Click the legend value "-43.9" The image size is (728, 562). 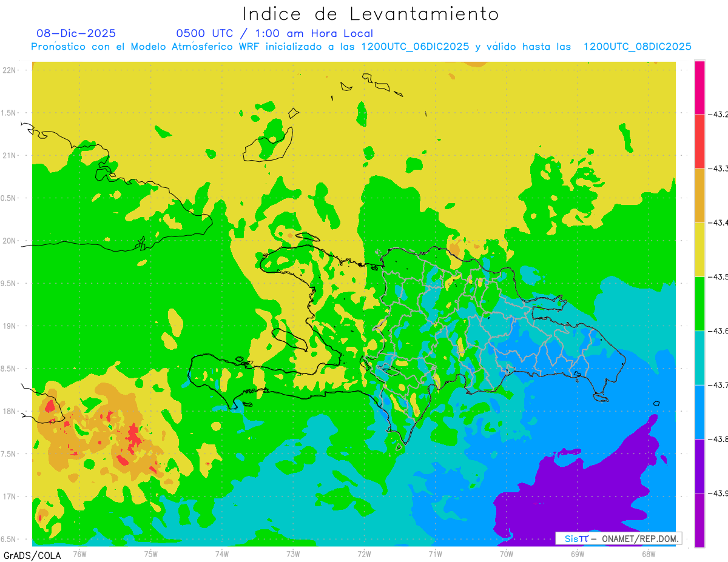719,493
